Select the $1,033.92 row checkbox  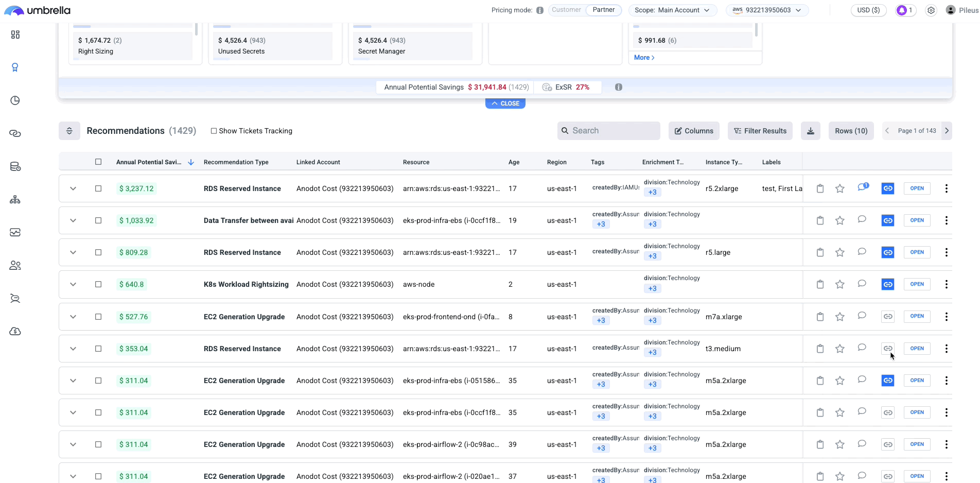[x=98, y=220]
